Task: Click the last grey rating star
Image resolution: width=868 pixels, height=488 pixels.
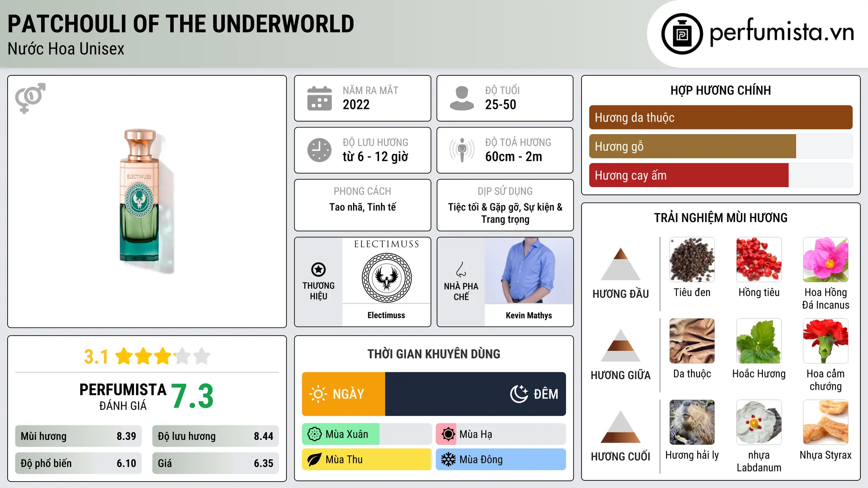Action: 202,356
